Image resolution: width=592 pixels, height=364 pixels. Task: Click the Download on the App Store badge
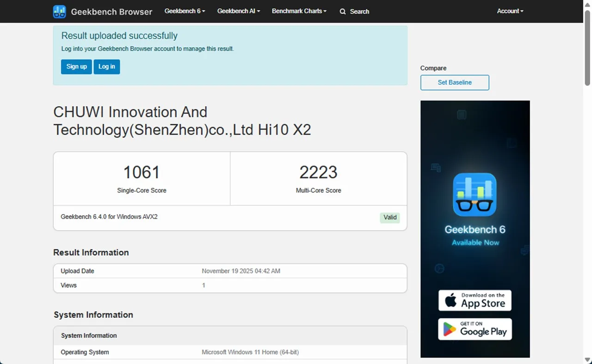pyautogui.click(x=475, y=301)
